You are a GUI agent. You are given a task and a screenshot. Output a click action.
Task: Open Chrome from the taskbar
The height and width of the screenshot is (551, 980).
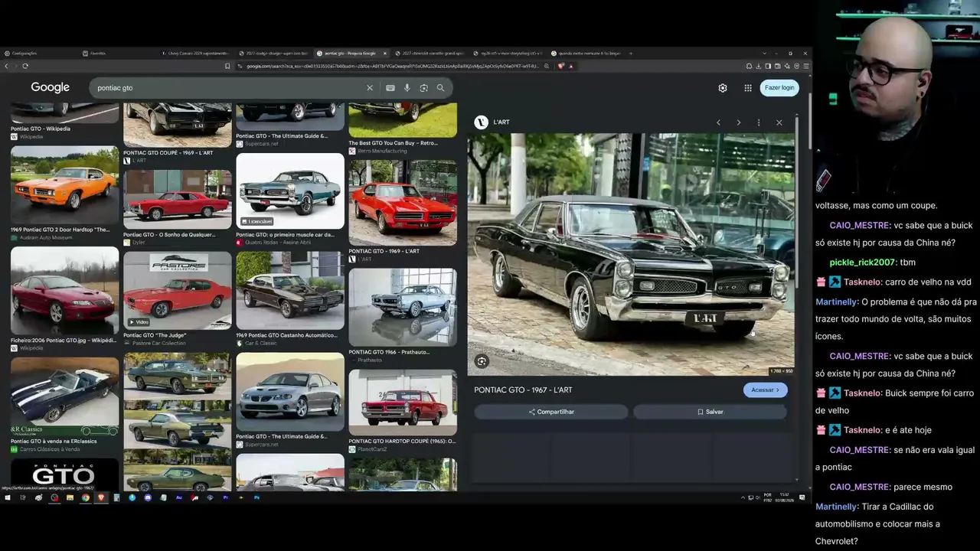click(85, 497)
